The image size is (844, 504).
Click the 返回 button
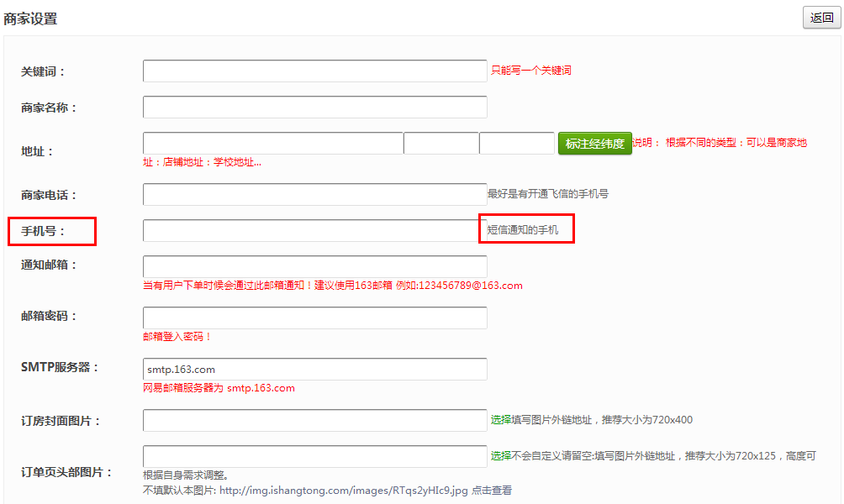(821, 18)
